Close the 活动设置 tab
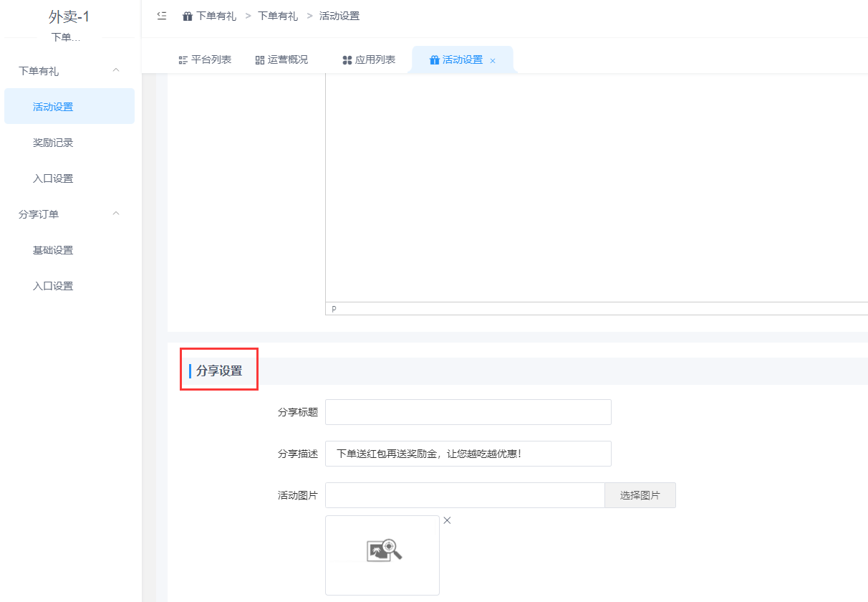 [x=493, y=61]
